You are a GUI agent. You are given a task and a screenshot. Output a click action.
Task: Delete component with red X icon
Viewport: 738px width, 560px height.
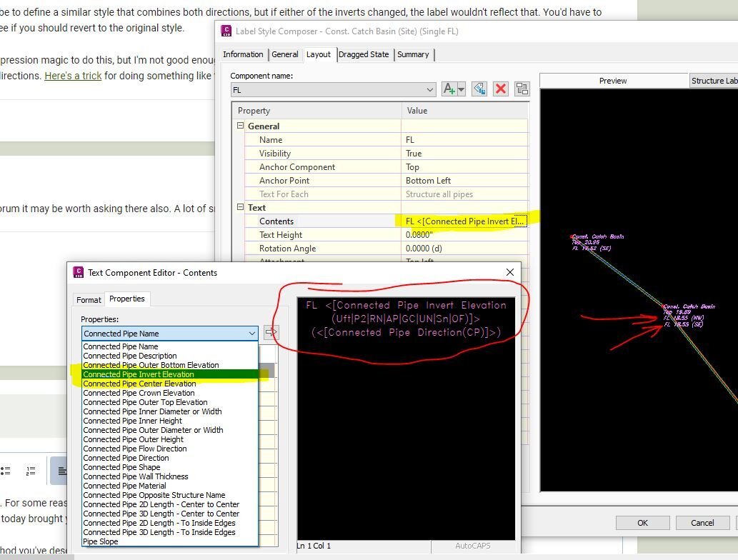pyautogui.click(x=501, y=89)
